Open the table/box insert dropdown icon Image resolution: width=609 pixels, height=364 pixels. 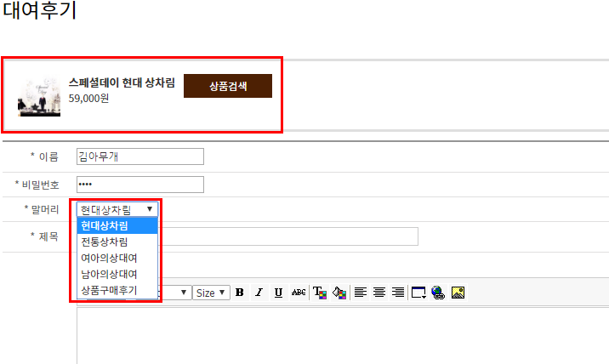point(418,293)
